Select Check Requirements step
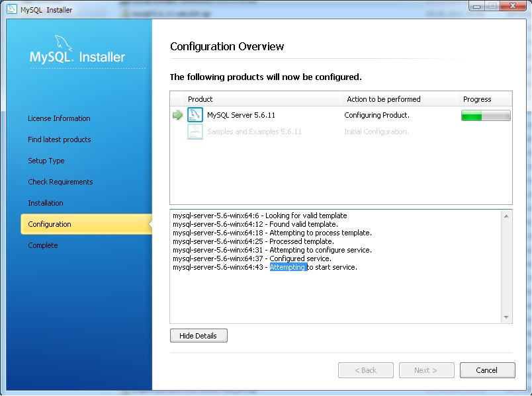The image size is (532, 396). (x=60, y=182)
